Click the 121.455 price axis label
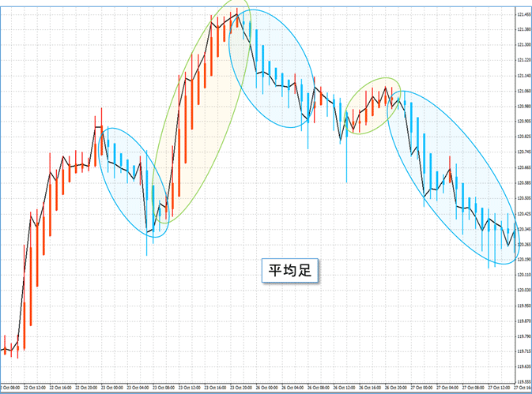The height and width of the screenshot is (394, 532). (x=522, y=14)
